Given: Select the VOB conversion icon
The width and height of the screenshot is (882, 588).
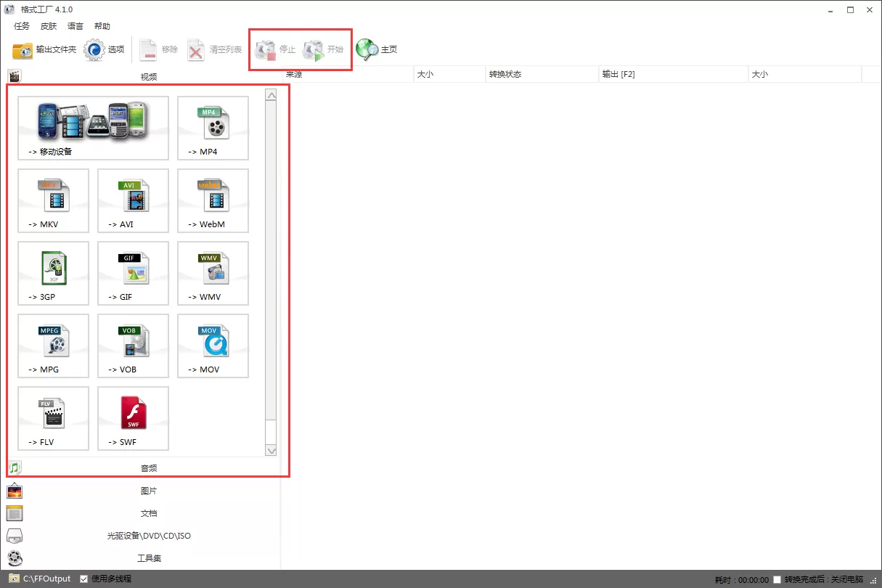Looking at the screenshot, I should [x=133, y=346].
